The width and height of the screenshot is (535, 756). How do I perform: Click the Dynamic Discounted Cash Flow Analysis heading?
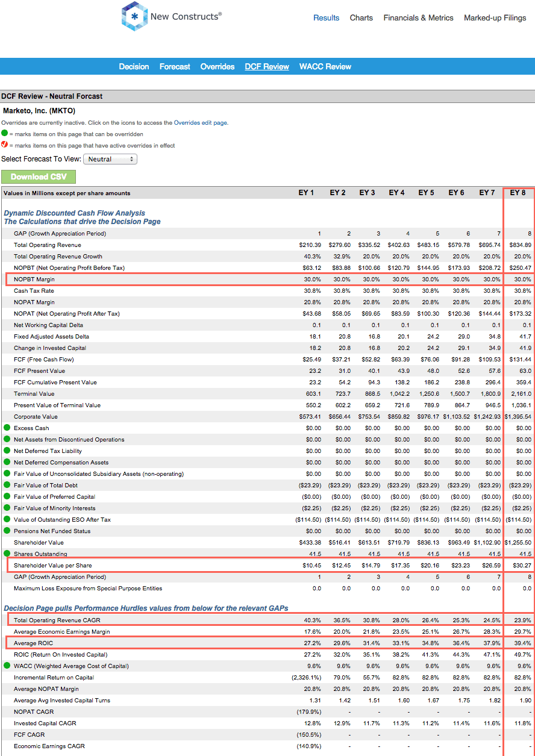(75, 213)
